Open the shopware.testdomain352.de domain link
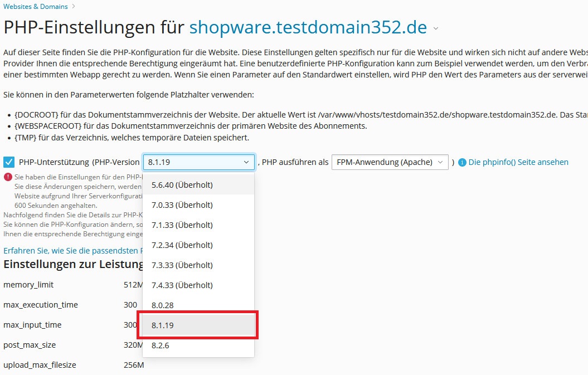Image resolution: width=588 pixels, height=375 pixels. click(308, 27)
